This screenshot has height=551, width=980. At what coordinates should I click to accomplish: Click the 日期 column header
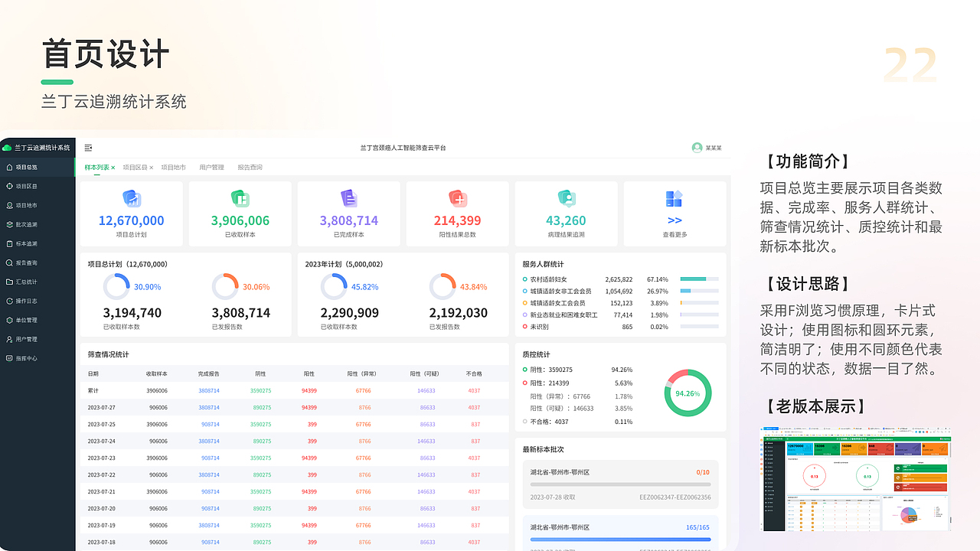coord(93,373)
